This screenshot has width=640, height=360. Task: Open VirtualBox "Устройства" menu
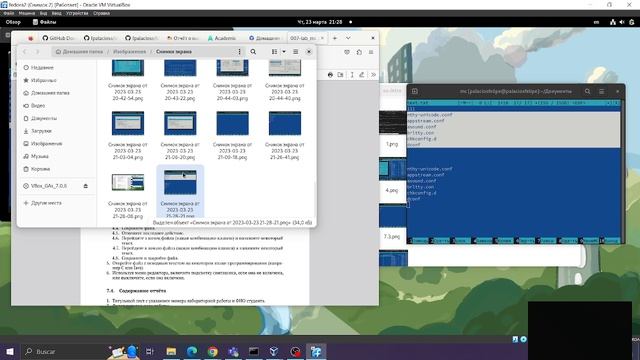point(77,13)
